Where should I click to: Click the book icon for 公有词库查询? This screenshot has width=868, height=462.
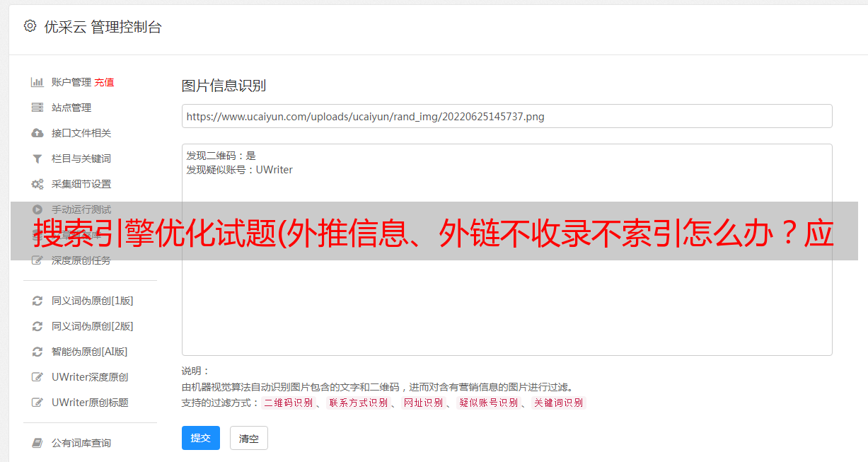point(37,443)
